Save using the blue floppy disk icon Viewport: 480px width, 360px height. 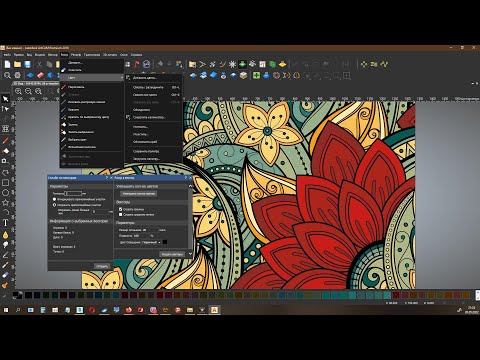[28, 64]
